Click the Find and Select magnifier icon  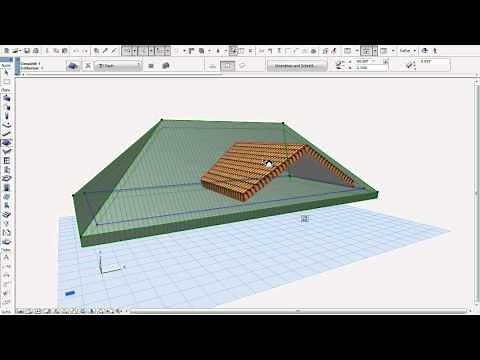(96, 51)
